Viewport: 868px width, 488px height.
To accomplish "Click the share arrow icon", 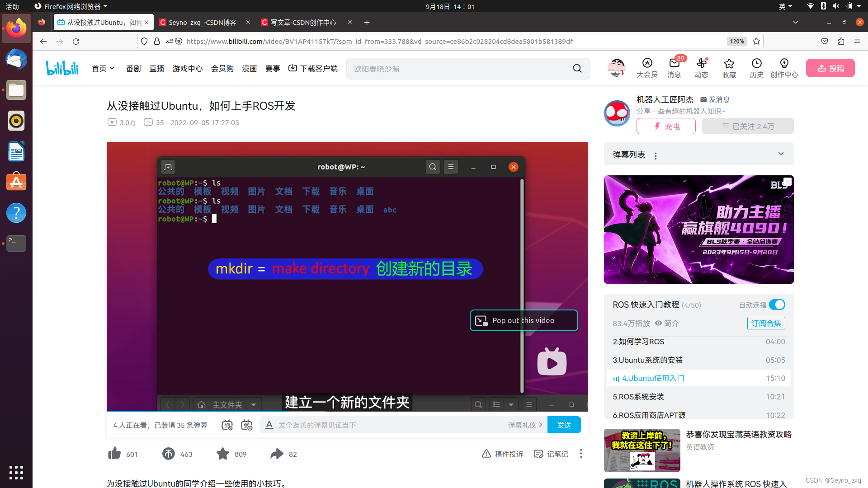I will coord(277,454).
